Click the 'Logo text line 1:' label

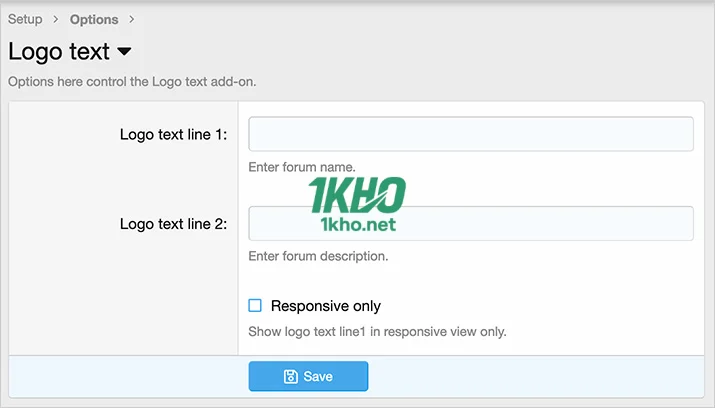[173, 135]
